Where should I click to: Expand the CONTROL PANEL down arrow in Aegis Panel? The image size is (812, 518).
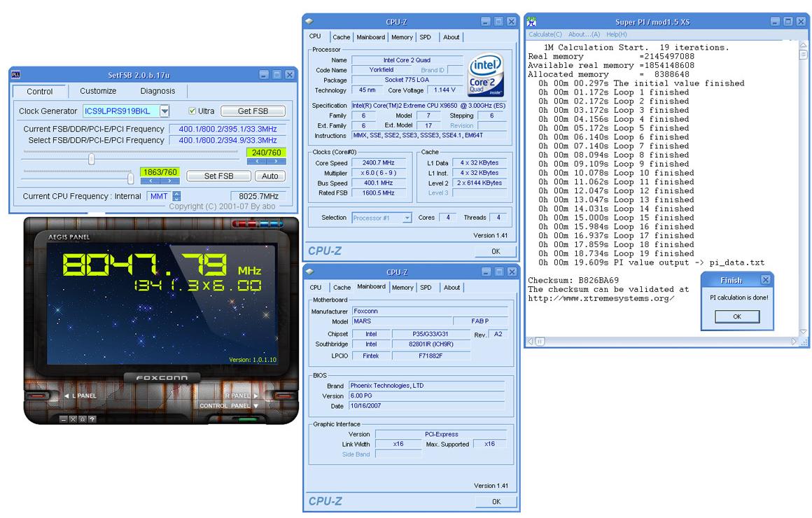click(x=255, y=405)
